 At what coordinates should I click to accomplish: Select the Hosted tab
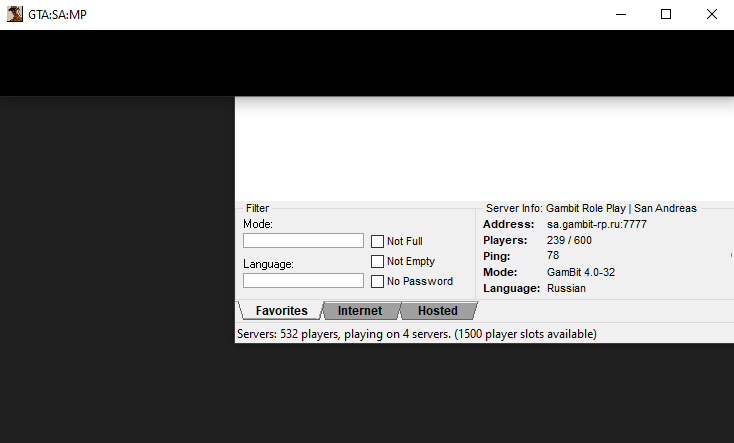(x=437, y=311)
